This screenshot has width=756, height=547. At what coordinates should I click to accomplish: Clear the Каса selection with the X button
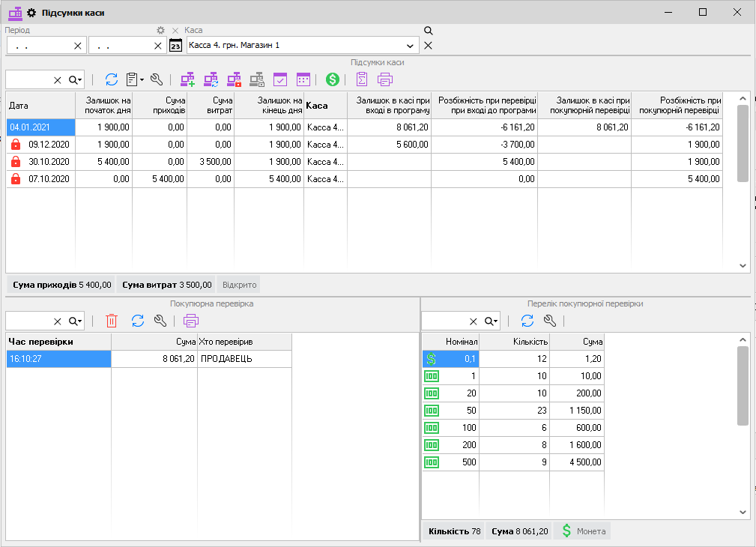[x=428, y=46]
